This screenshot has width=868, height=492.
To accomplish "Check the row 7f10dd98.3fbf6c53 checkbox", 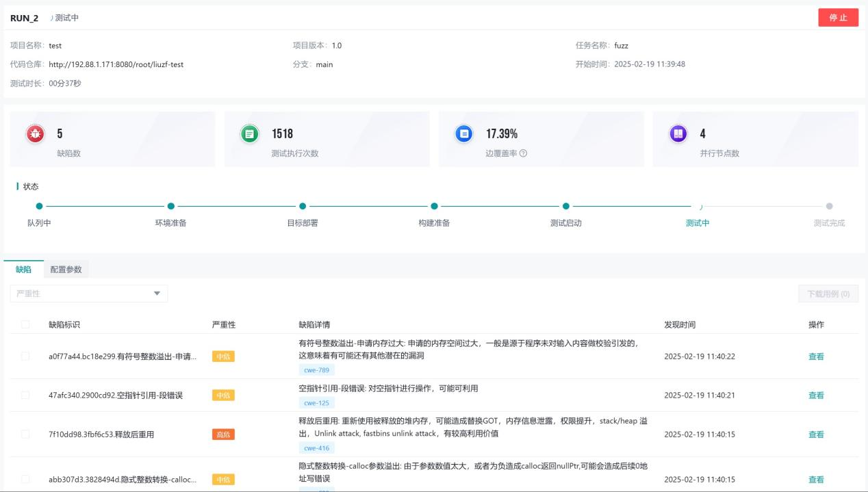I will tap(25, 434).
